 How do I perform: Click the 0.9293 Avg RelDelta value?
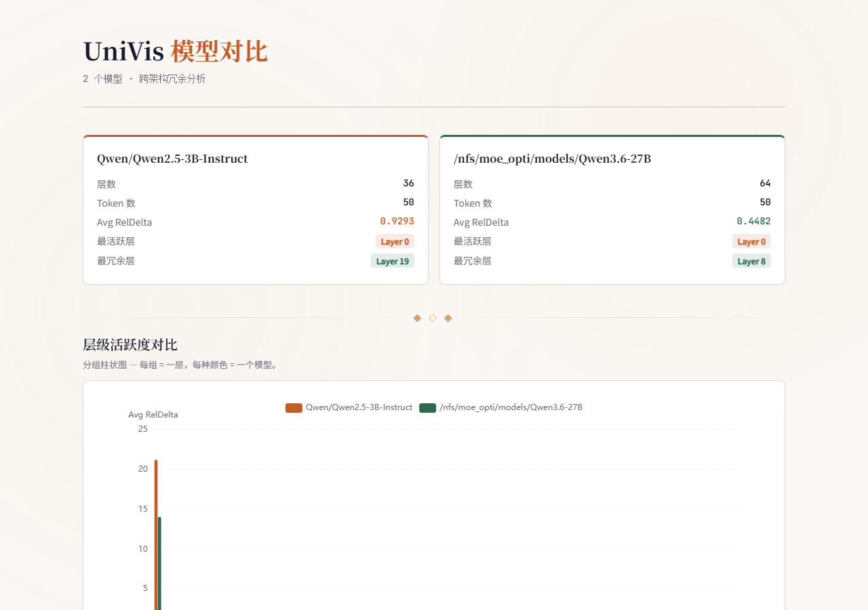coord(397,221)
